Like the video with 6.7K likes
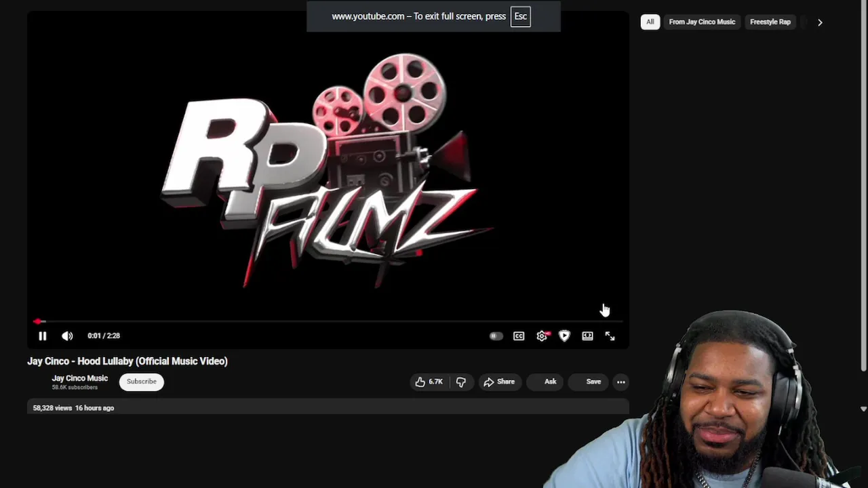Screen dimensions: 868x488 pyautogui.click(x=429, y=382)
